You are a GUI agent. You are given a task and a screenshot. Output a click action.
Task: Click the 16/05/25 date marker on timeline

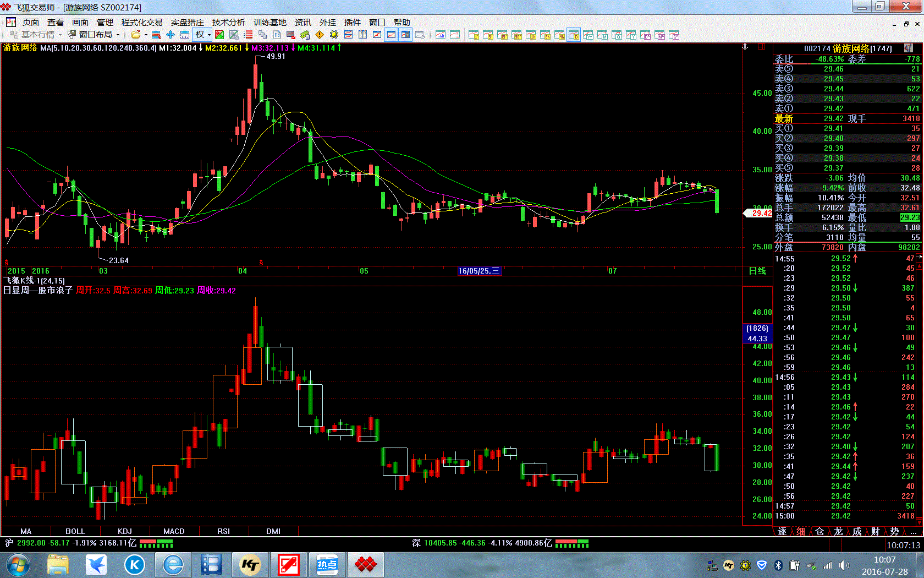click(x=479, y=271)
